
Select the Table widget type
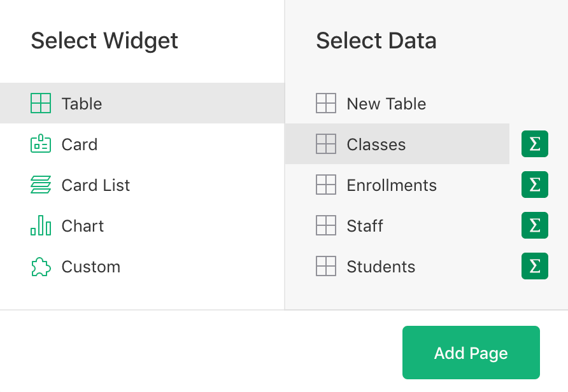[x=81, y=104]
